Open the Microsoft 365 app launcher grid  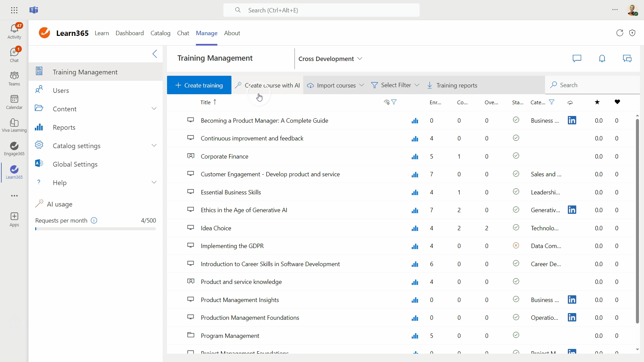click(x=14, y=10)
